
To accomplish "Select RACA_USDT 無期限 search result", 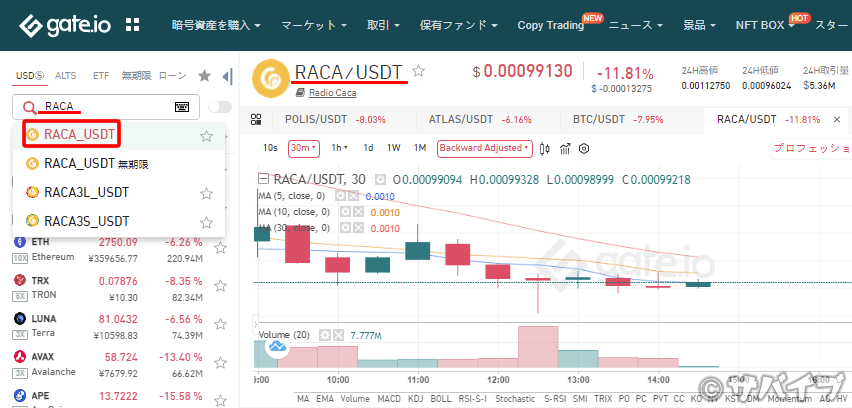I will pos(119,164).
